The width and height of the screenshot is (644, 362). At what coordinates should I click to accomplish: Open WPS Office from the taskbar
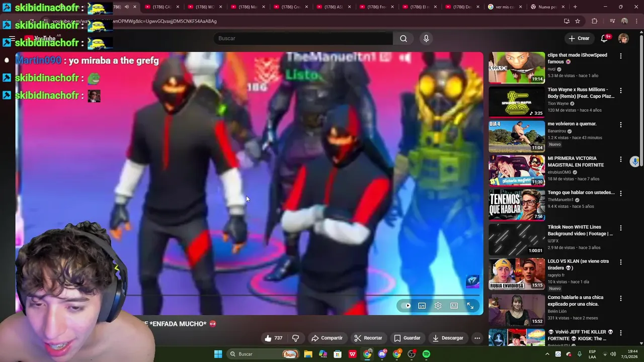point(352,354)
